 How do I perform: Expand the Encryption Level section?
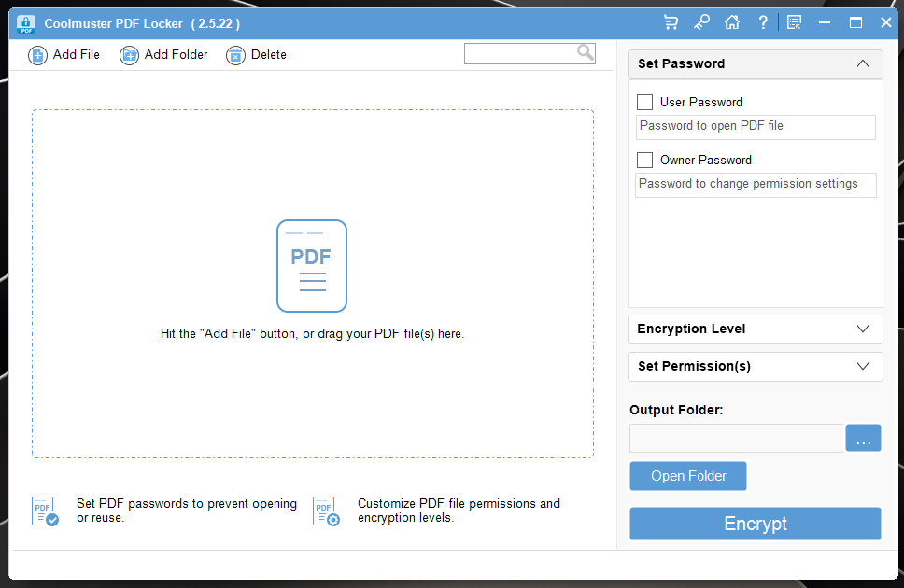coord(756,329)
